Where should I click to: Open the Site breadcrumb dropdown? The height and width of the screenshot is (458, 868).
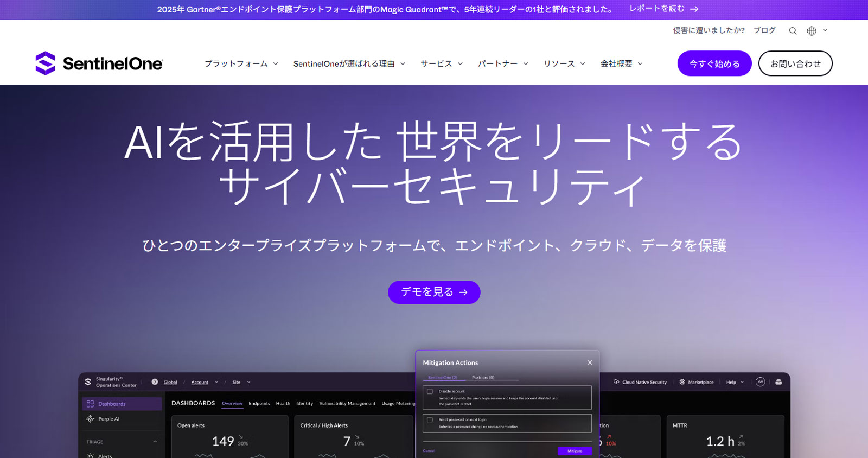241,382
